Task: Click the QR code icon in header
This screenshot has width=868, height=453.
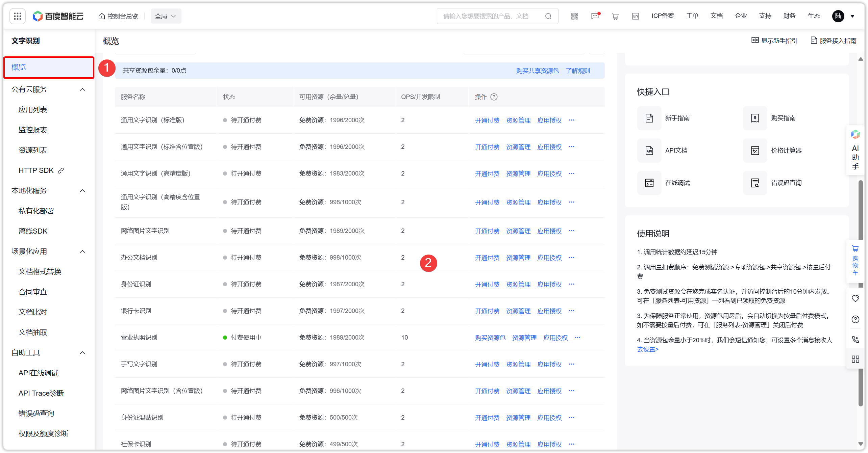Action: pos(575,16)
